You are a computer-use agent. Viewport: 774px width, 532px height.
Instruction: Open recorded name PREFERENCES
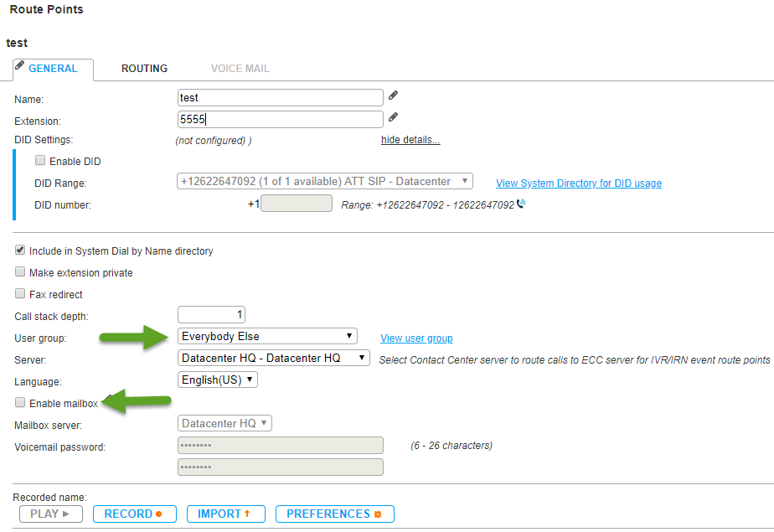click(335, 514)
